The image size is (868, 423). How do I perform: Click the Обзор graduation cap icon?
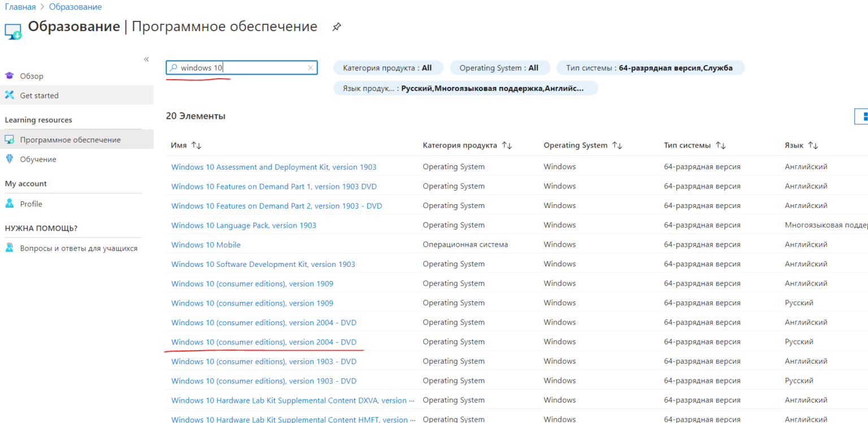9,76
